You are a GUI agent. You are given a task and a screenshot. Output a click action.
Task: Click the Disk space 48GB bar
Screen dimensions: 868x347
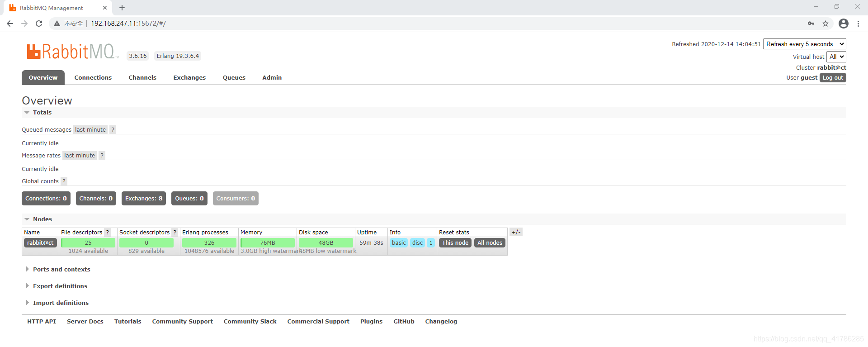326,243
